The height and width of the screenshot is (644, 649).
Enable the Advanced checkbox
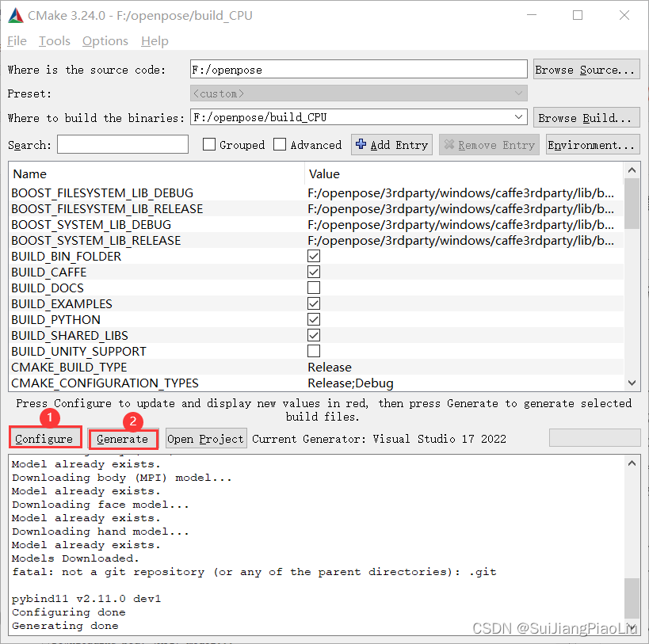pos(280,144)
